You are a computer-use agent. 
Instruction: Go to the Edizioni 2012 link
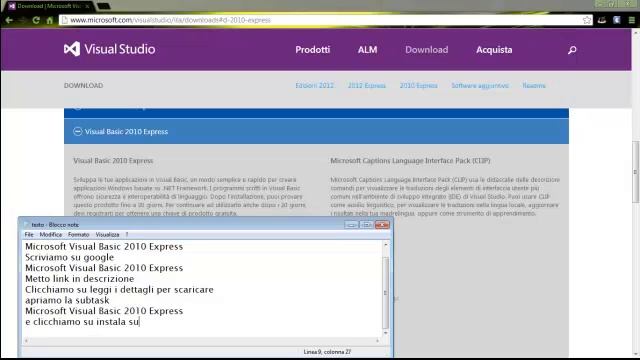click(x=314, y=85)
